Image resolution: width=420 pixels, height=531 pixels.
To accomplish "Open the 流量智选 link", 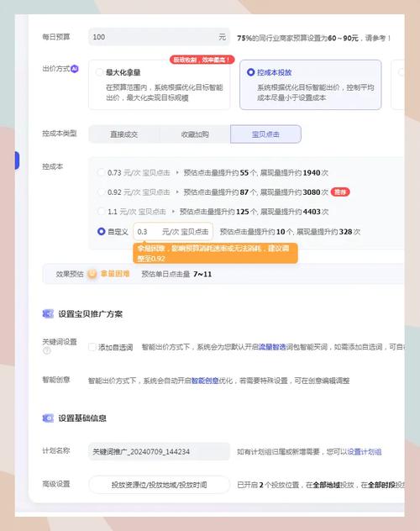I will pyautogui.click(x=272, y=347).
